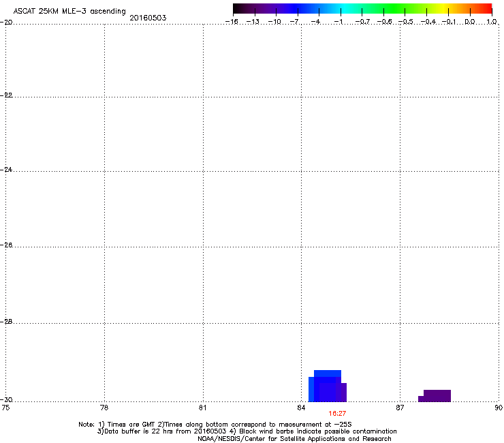504x443 pixels.
Task: Click the cyan section of the color bar
Action: point(345,9)
